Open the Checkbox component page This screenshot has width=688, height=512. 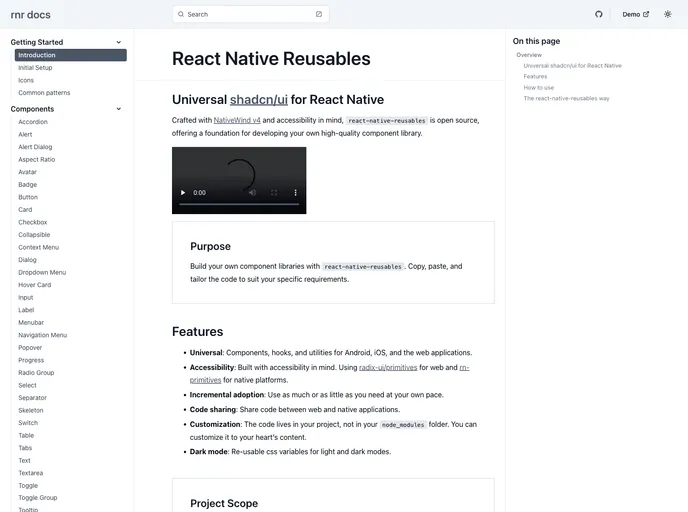pyautogui.click(x=32, y=222)
